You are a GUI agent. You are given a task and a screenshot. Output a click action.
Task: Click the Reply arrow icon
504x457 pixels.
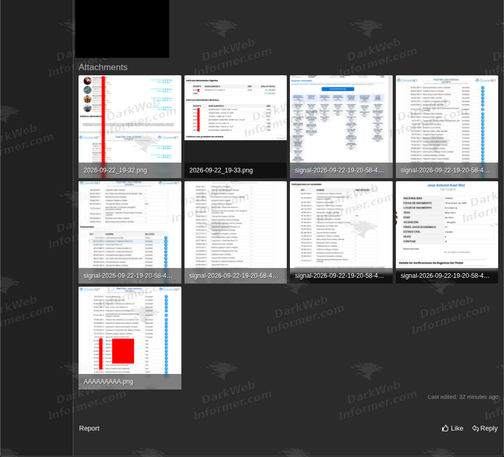coord(475,428)
